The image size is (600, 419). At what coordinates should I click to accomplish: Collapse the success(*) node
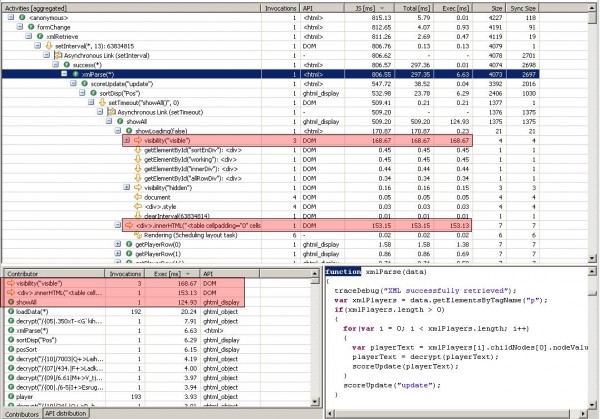55,65
